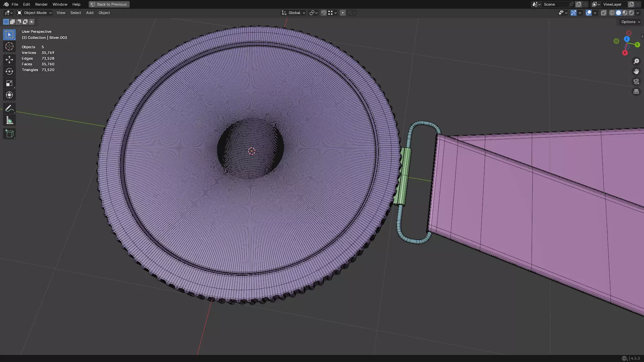
Task: Toggle proportional editing
Action: (342, 13)
